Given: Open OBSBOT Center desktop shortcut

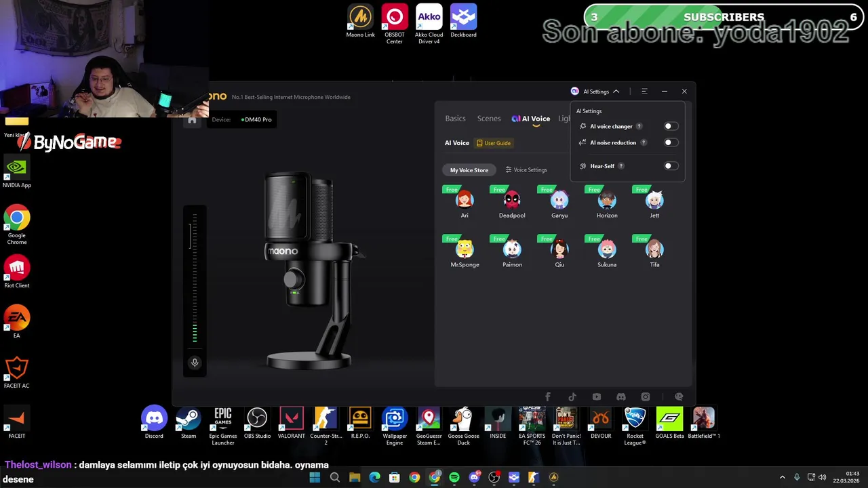Looking at the screenshot, I should (x=395, y=24).
